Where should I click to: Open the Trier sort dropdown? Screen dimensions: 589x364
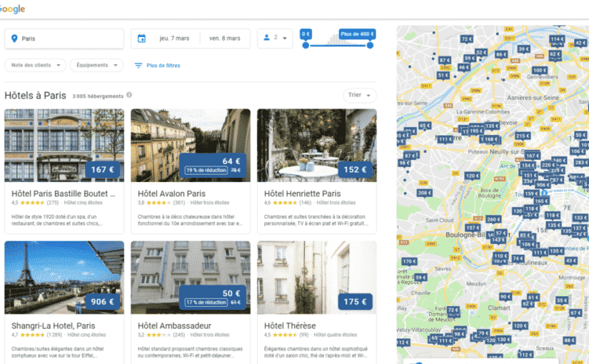360,95
